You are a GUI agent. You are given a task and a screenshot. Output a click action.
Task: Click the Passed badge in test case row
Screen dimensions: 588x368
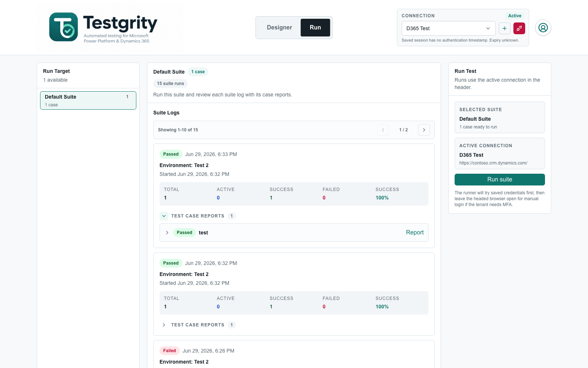(184, 233)
